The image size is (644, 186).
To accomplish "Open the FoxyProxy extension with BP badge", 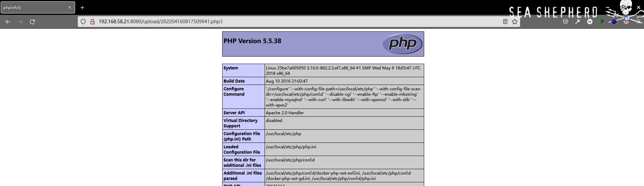I will (x=626, y=21).
